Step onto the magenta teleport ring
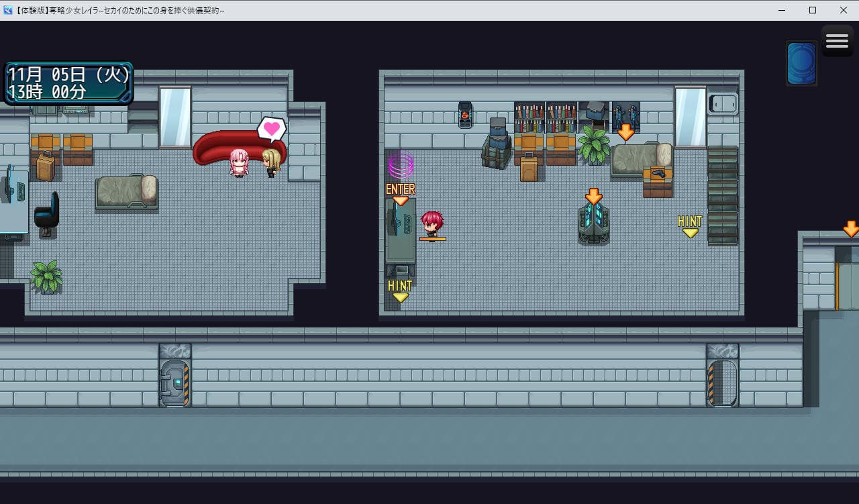Image resolution: width=859 pixels, height=504 pixels. (401, 165)
